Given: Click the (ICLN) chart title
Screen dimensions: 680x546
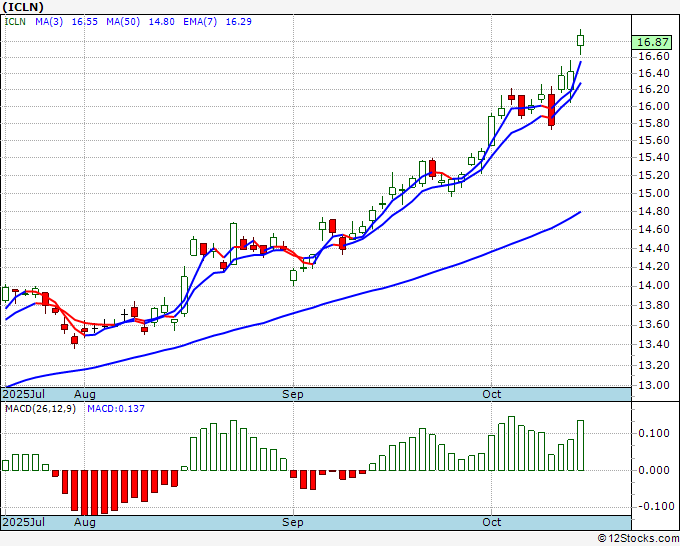Looking at the screenshot, I should [23, 7].
